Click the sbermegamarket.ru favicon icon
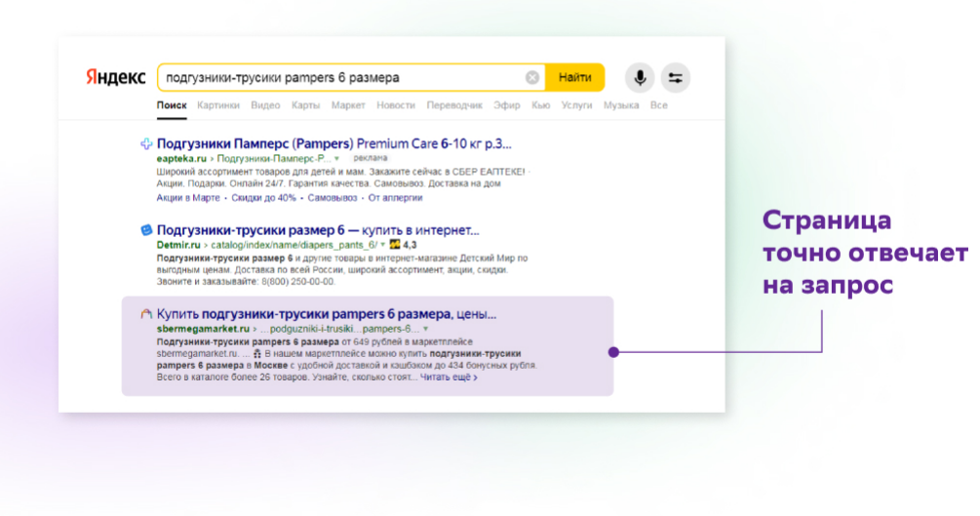Screen dimensions: 980x516 click(146, 314)
